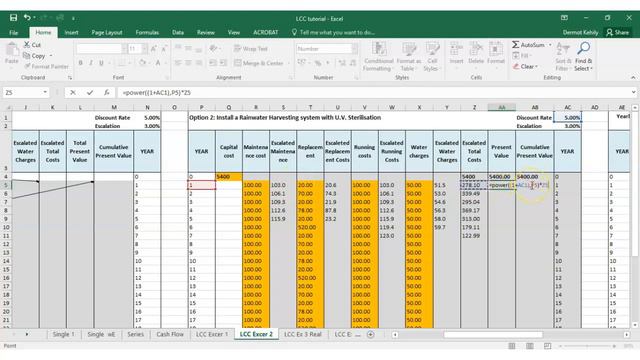
Task: Switch to the Insert ribbon tab
Action: point(71,32)
